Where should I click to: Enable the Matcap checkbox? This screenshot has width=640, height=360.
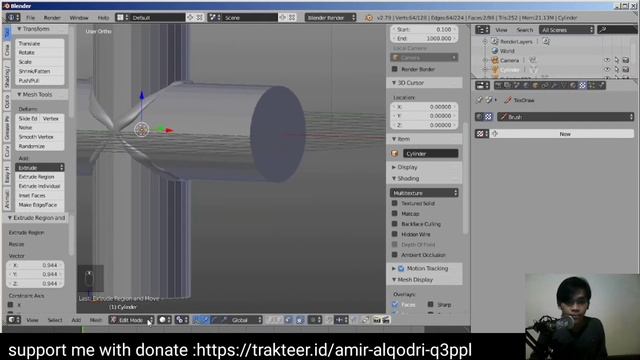[x=395, y=213]
